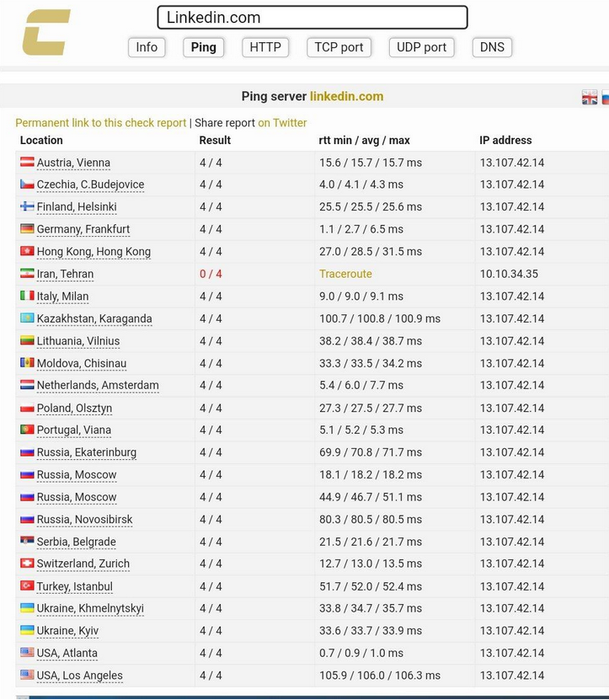Image resolution: width=609 pixels, height=700 pixels.
Task: Click the Iran flag icon
Action: (x=27, y=273)
